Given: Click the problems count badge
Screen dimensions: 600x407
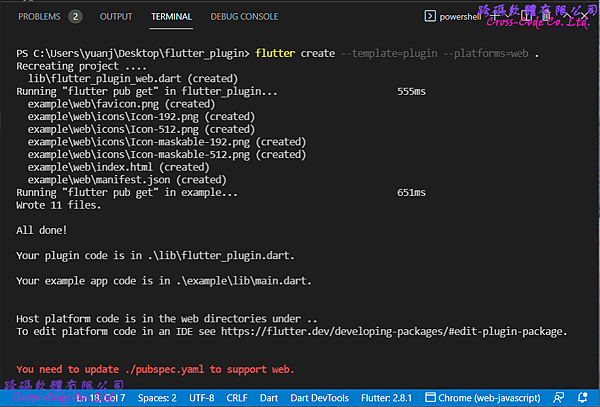Looking at the screenshot, I should tap(75, 17).
